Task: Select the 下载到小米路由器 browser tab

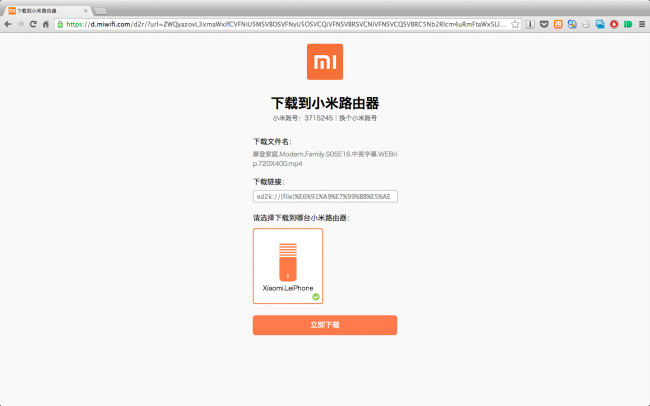Action: pos(46,11)
